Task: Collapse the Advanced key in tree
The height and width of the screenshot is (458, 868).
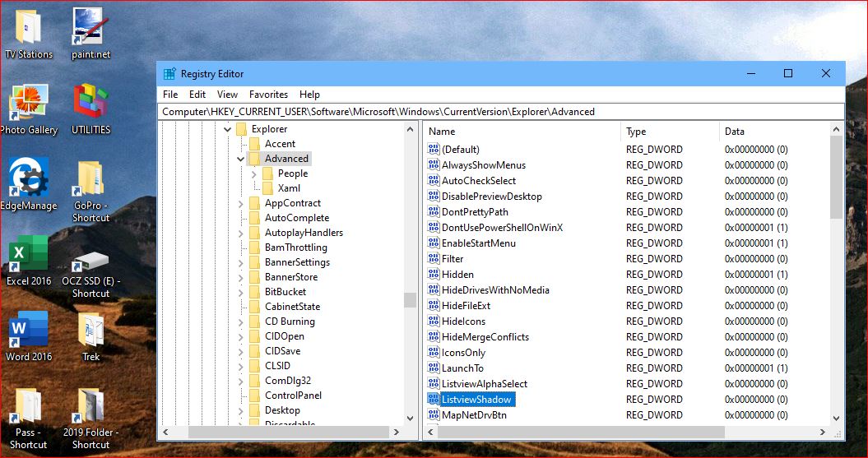Action: point(241,159)
